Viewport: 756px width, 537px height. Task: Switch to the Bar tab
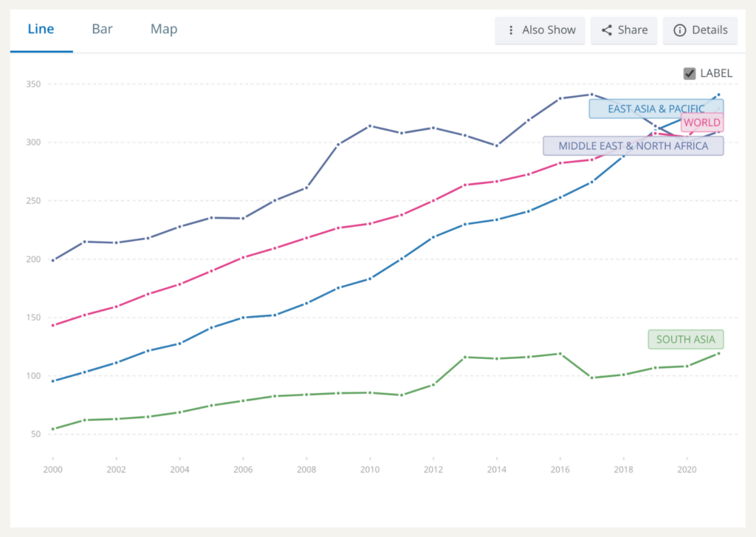coord(102,30)
